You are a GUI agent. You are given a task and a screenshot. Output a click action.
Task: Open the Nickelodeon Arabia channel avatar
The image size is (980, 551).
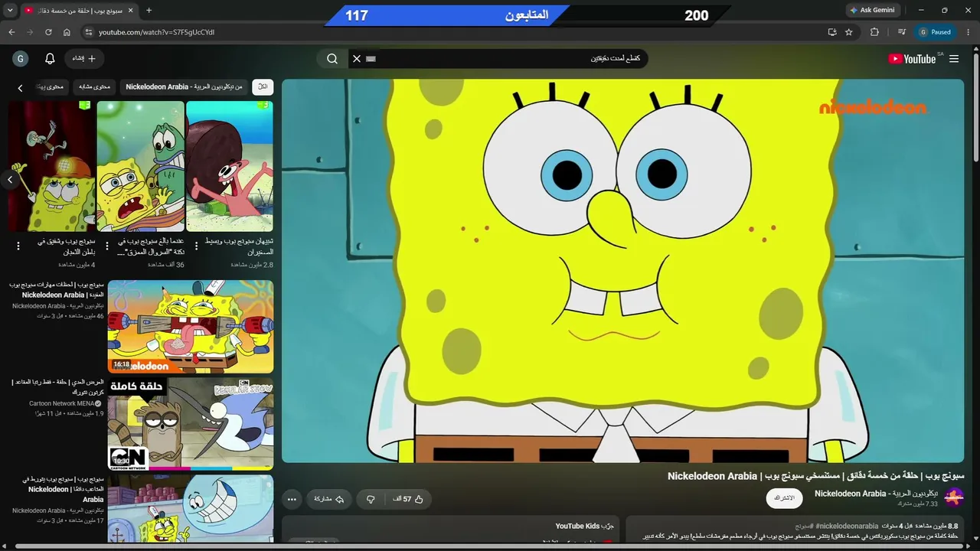(x=954, y=497)
